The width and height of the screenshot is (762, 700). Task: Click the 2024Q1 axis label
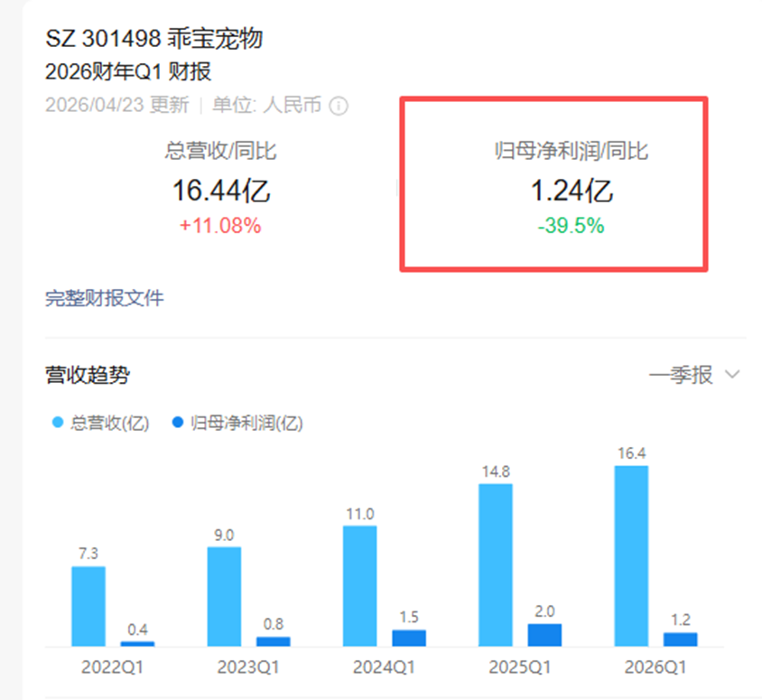pyautogui.click(x=384, y=667)
